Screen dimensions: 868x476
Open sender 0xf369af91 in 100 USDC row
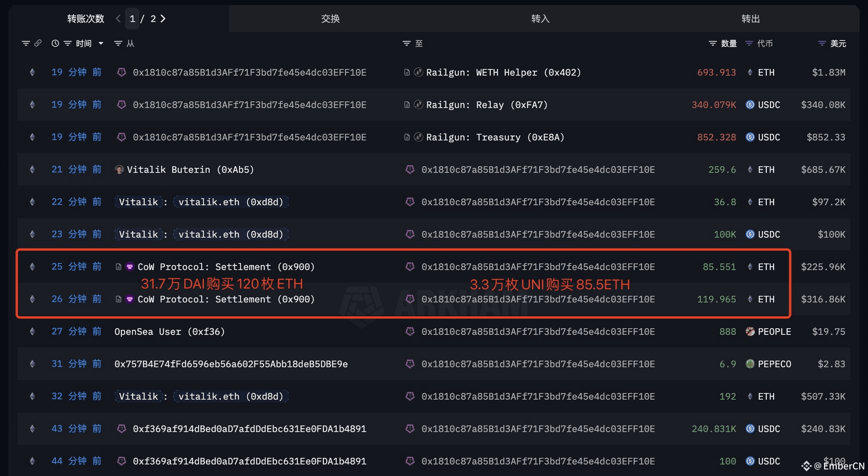coord(249,461)
